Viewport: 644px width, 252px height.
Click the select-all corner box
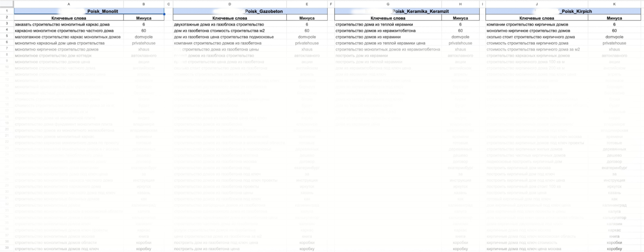7,4
